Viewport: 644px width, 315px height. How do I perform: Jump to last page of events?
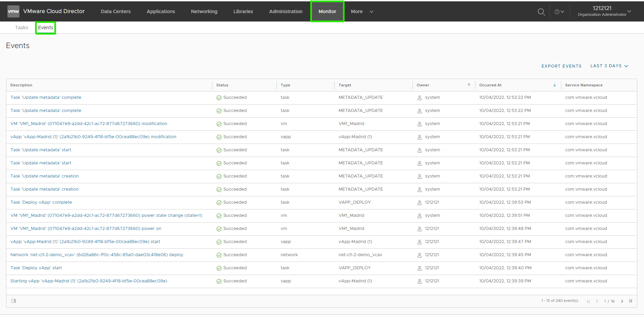(631, 301)
